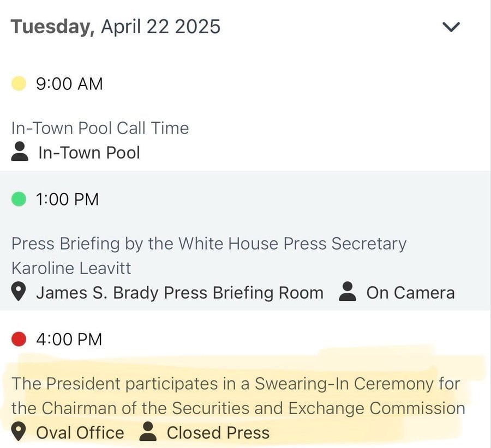Click the On Camera label

tap(410, 293)
